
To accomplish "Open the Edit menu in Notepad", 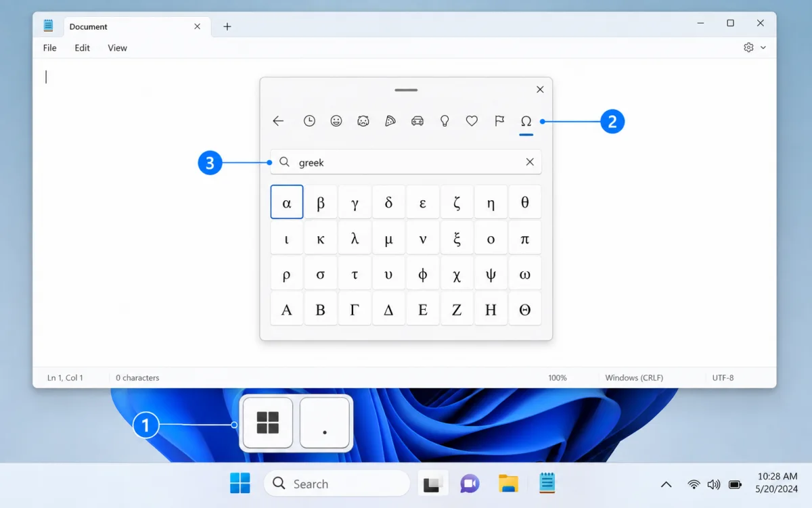I will pyautogui.click(x=82, y=48).
